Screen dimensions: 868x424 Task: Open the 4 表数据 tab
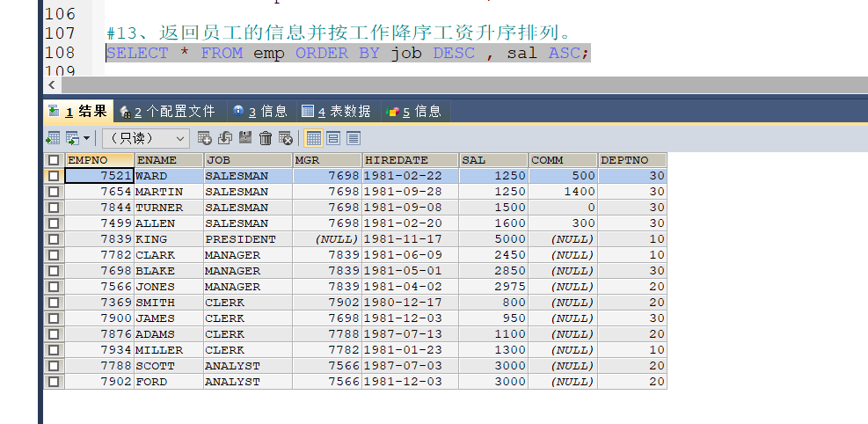336,111
